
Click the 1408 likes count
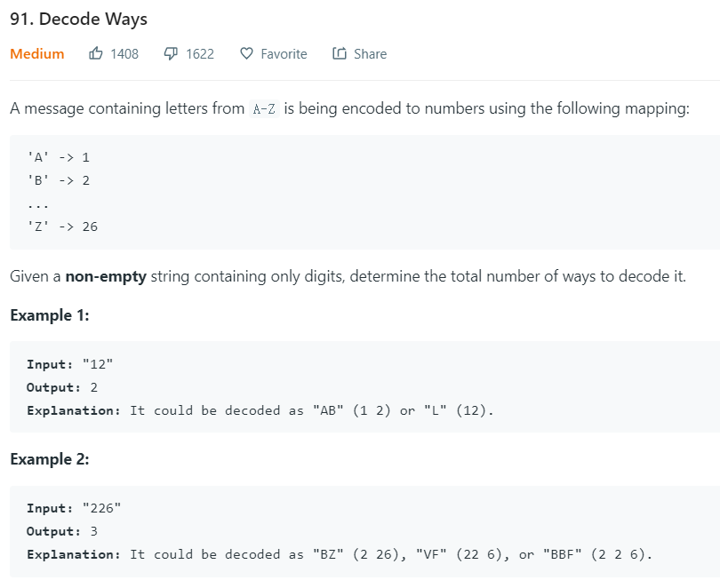(x=124, y=54)
